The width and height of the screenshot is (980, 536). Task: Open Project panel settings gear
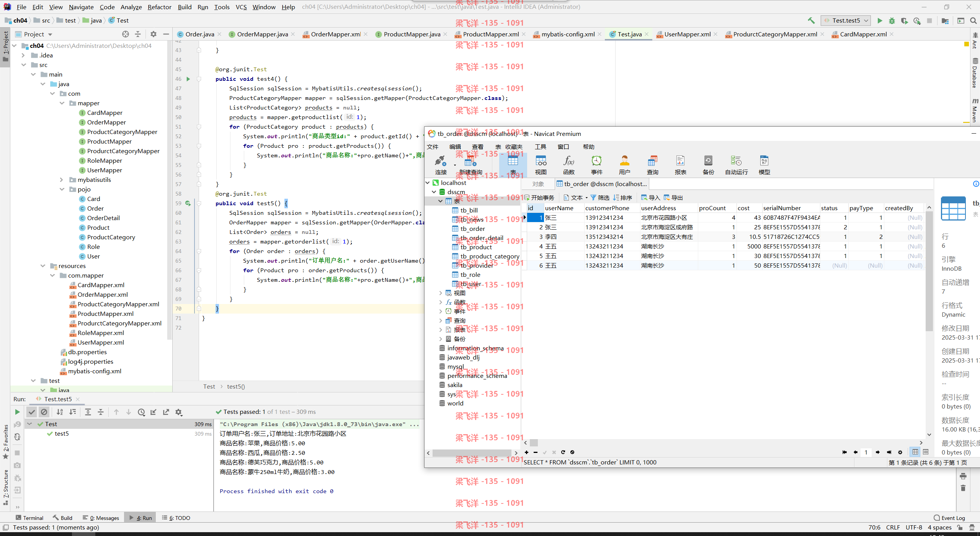point(154,34)
